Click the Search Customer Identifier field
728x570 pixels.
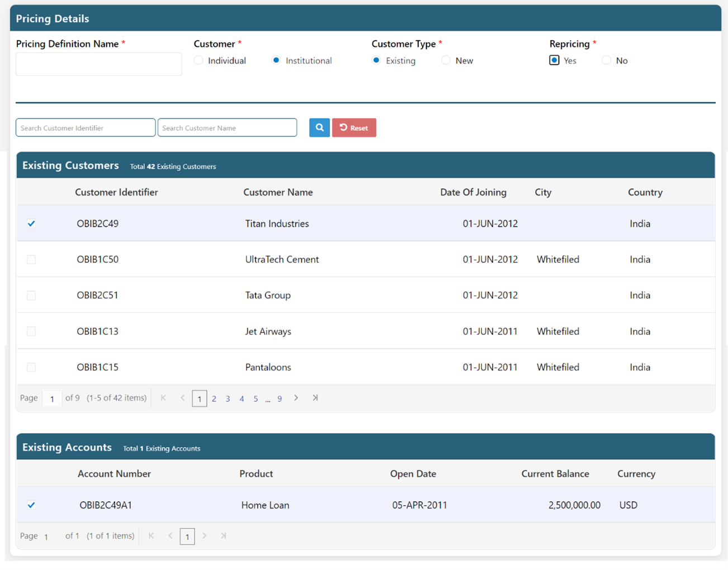click(86, 127)
